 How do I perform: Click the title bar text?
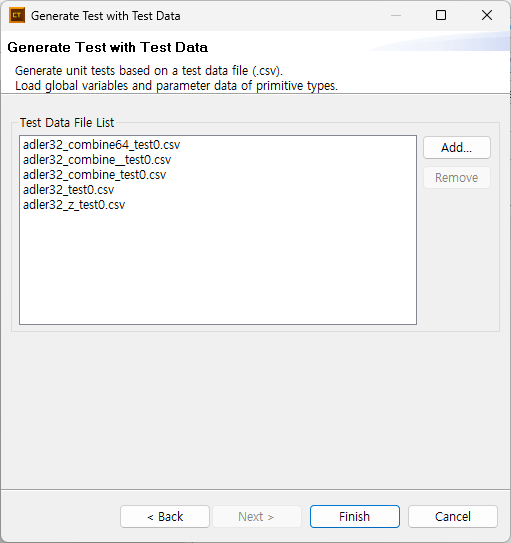(106, 16)
